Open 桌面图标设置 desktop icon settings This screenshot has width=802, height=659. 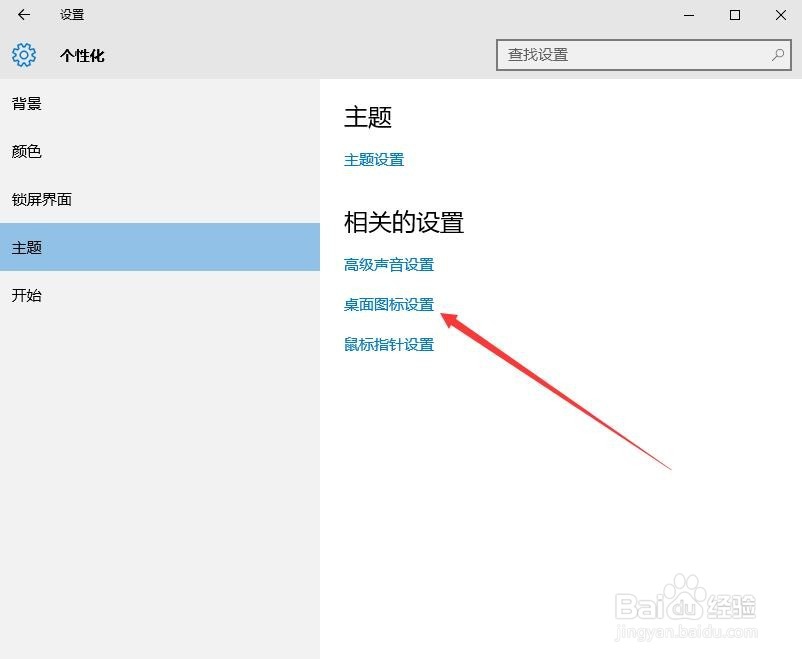(388, 304)
